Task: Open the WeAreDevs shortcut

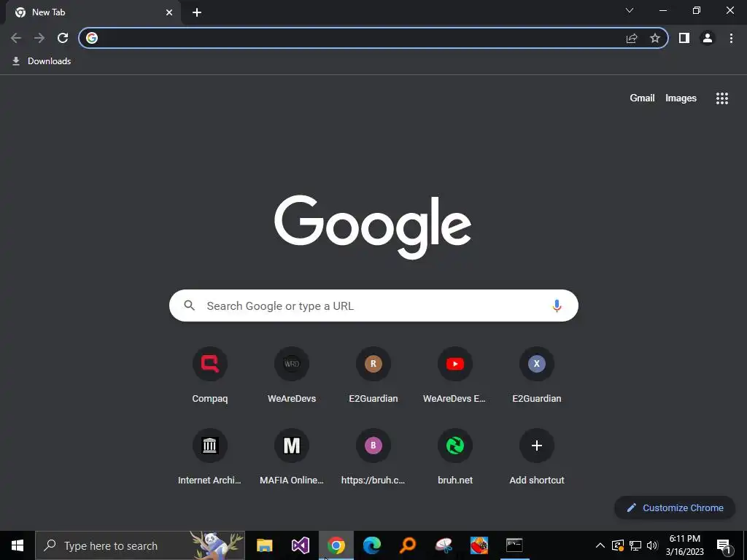Action: pos(292,376)
